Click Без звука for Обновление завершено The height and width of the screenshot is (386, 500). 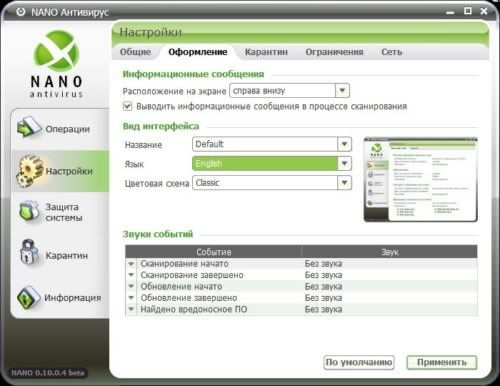coord(323,298)
